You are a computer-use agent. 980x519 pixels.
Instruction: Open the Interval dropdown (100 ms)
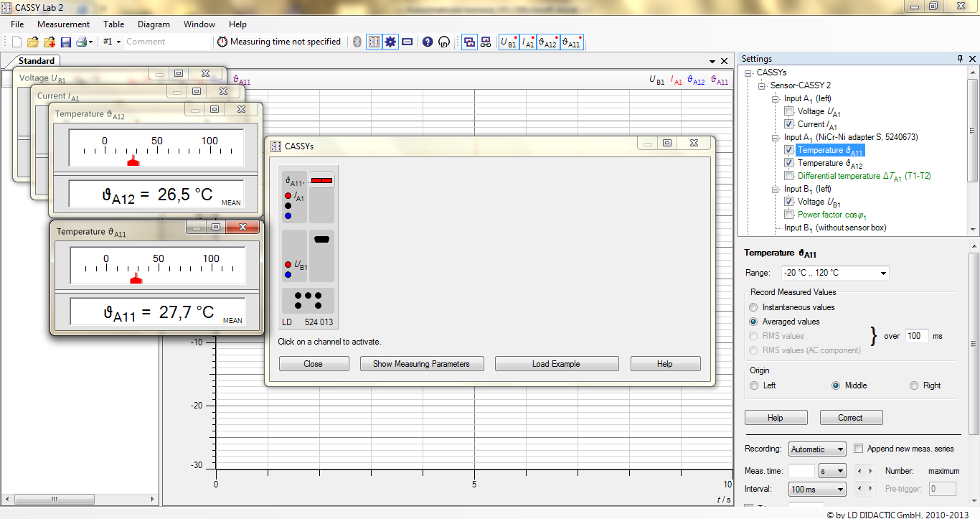(817, 490)
